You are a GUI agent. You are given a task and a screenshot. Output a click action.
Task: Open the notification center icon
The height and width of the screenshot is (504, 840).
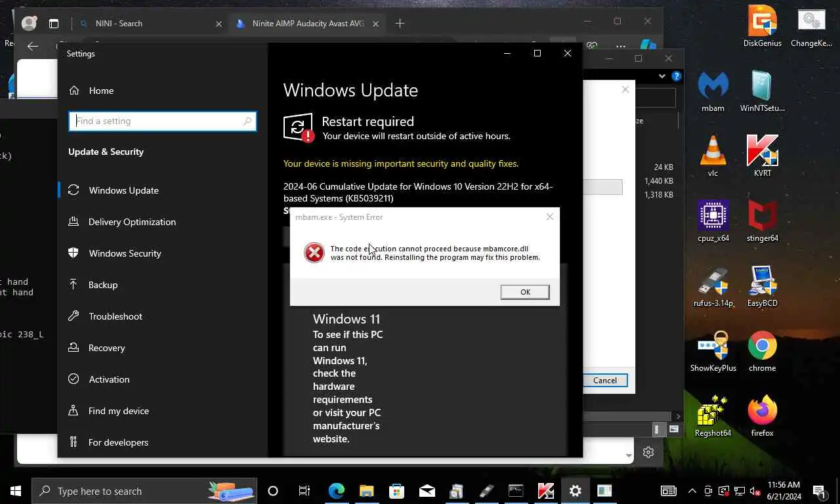820,491
